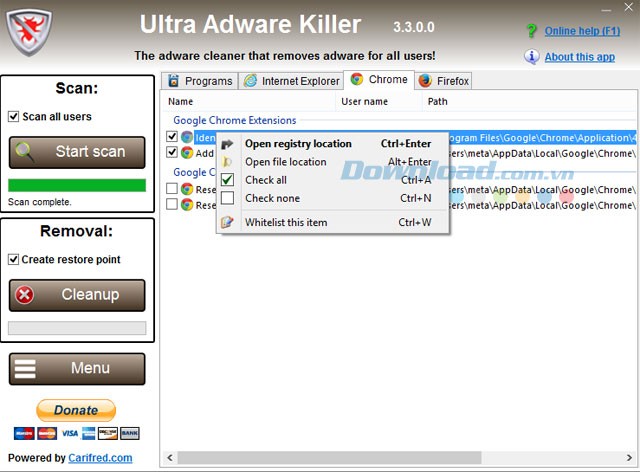Click the folder icon beside Open file location
The width and height of the screenshot is (640, 472).
(x=227, y=162)
